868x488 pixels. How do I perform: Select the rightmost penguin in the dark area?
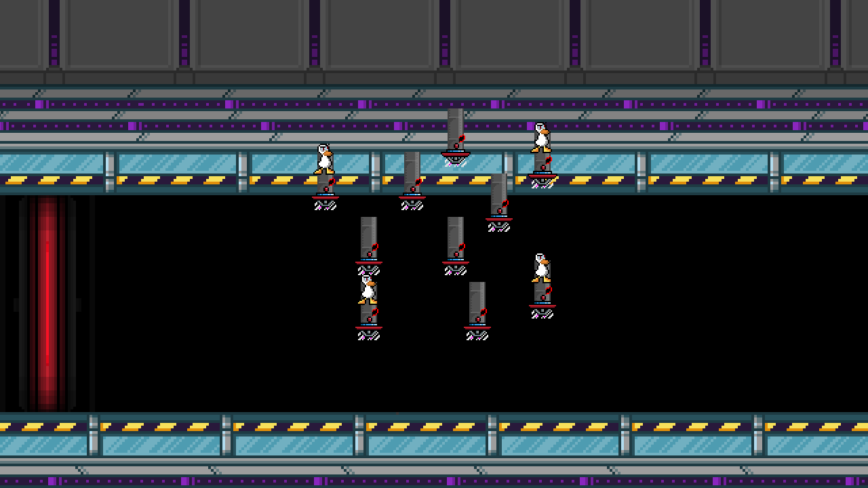point(540,268)
